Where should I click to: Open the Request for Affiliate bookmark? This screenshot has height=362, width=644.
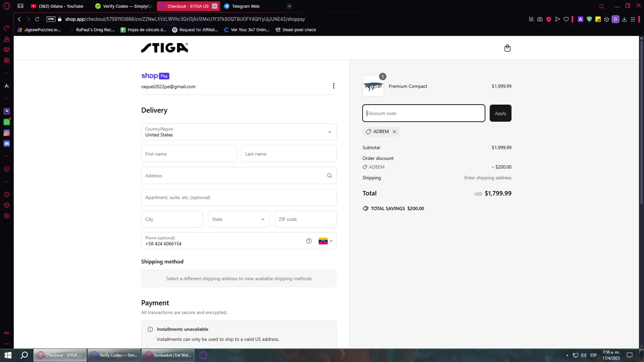pos(195,30)
